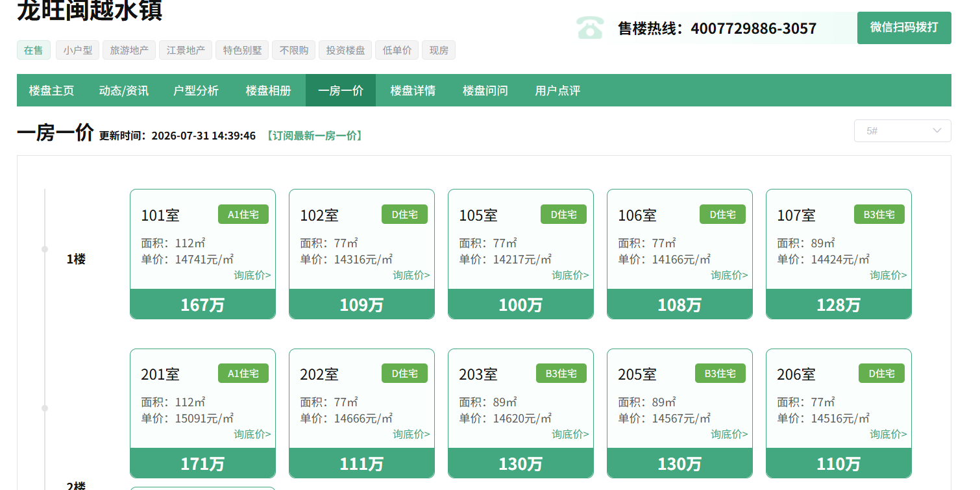The height and width of the screenshot is (490, 980).
Task: Click the 110万 price bar of 206室
Action: coord(839,463)
